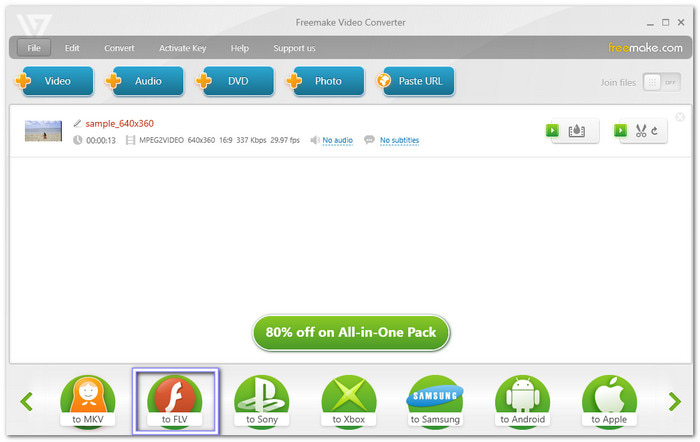Screen dimensions: 700x442
Task: Choose the to FLV Flash format
Action: [x=175, y=401]
